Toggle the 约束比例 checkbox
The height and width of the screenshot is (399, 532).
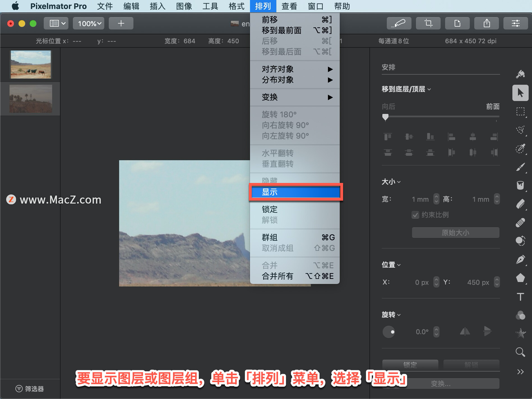[x=415, y=215]
